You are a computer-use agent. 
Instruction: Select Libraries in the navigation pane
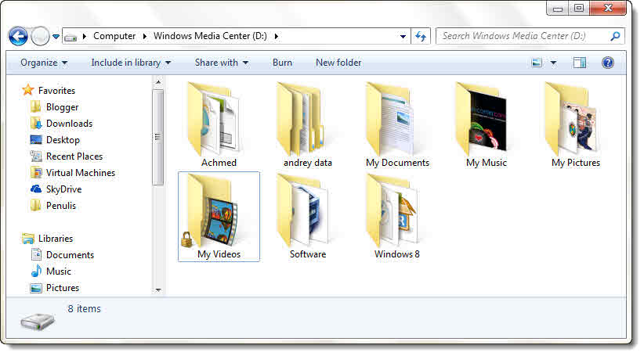click(x=56, y=239)
